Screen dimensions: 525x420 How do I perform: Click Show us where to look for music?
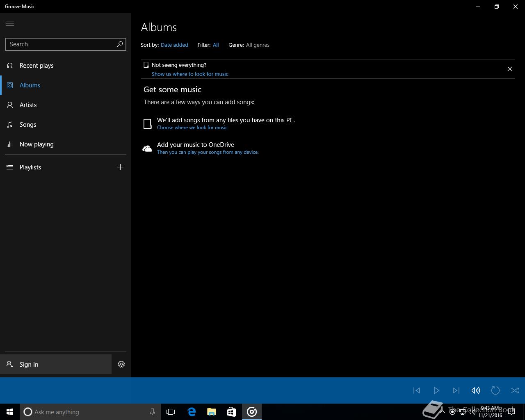[x=190, y=74]
